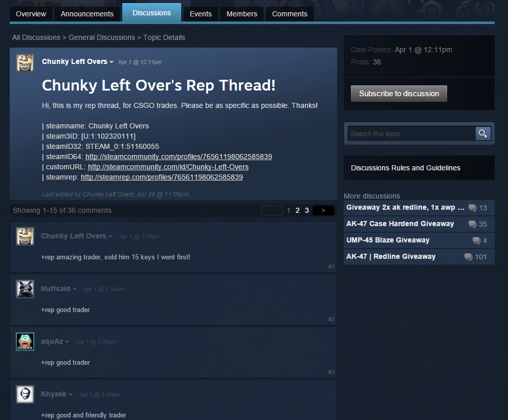Open the steamrep.com profile link

pos(162,178)
